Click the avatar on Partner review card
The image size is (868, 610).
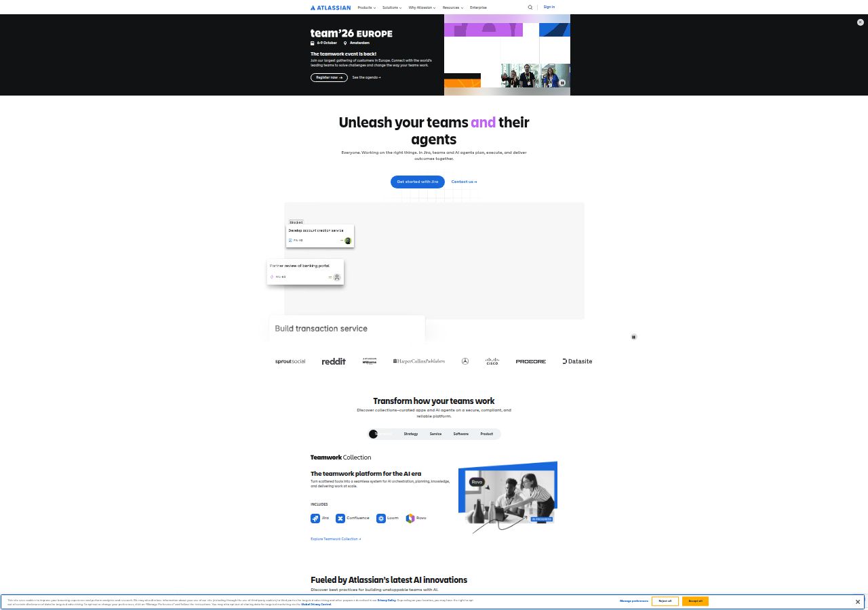(337, 277)
